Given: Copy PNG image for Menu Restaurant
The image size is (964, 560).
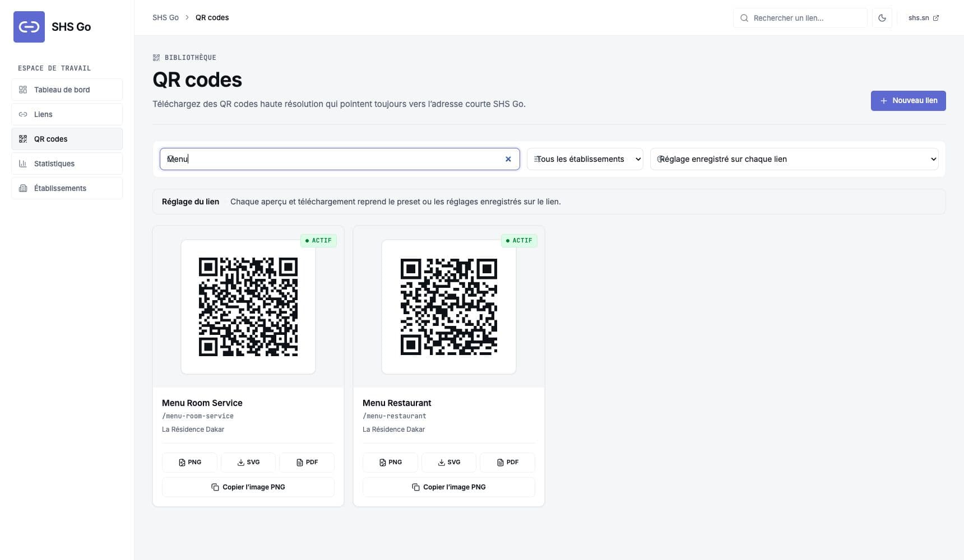Looking at the screenshot, I should (449, 487).
